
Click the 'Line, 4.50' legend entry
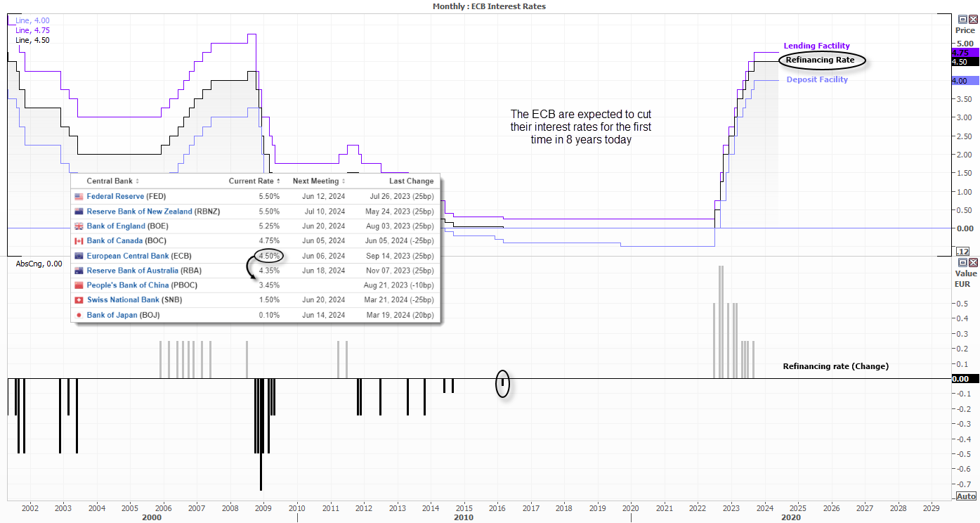[32, 40]
